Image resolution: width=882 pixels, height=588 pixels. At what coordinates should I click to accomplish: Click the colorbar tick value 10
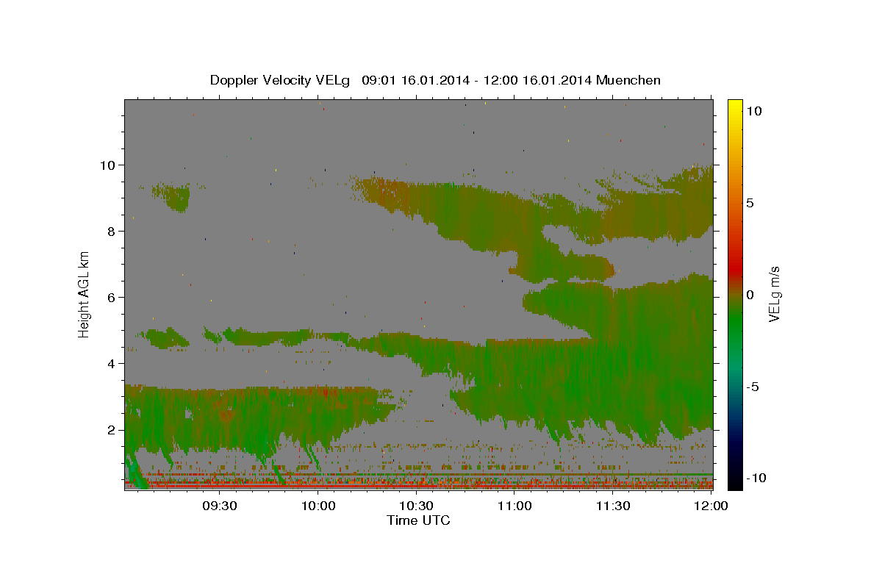[x=753, y=111]
